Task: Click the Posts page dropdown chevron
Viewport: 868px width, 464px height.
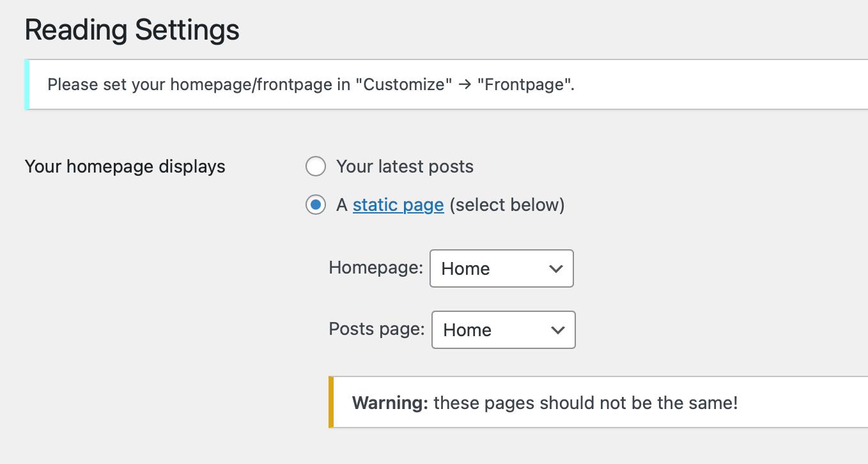Action: point(557,330)
